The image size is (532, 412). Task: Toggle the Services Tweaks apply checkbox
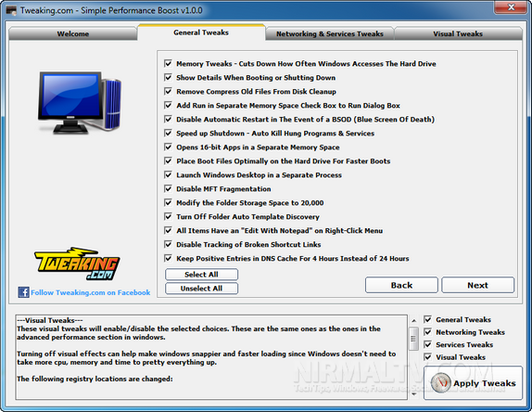428,345
